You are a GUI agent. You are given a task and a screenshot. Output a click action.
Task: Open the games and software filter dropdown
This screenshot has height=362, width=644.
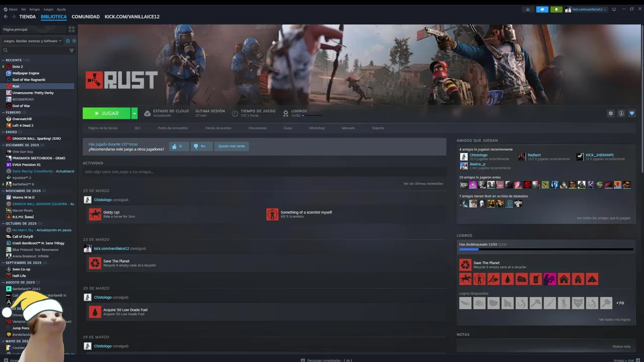pos(32,41)
